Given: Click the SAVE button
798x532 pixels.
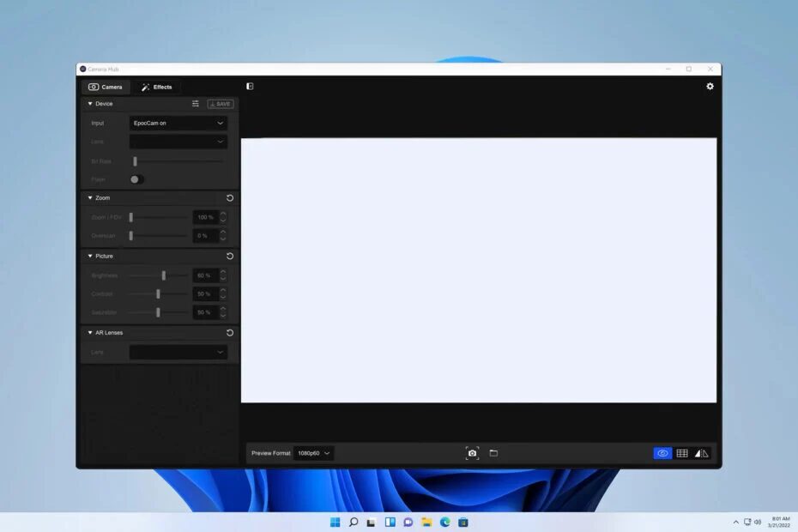Looking at the screenshot, I should tap(221, 104).
